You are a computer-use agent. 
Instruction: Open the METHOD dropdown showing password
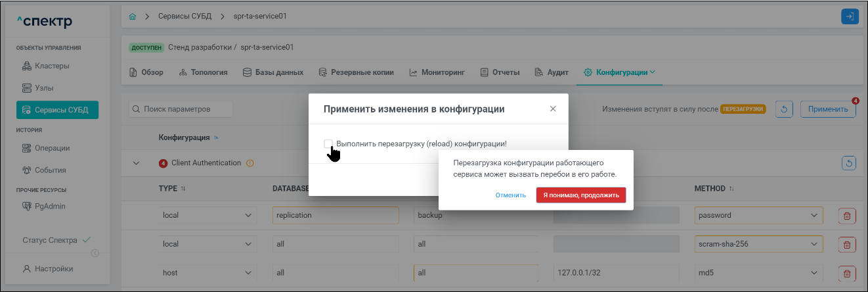point(758,216)
